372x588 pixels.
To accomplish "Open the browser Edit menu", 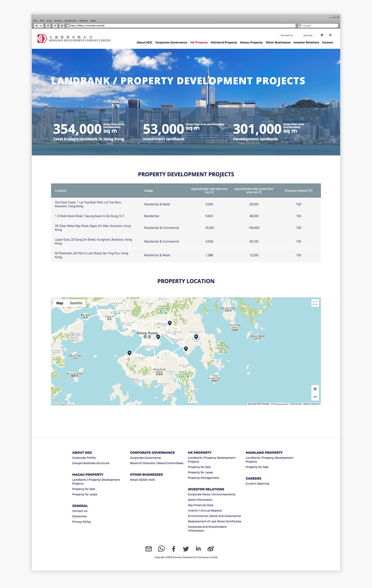I will 42,21.
